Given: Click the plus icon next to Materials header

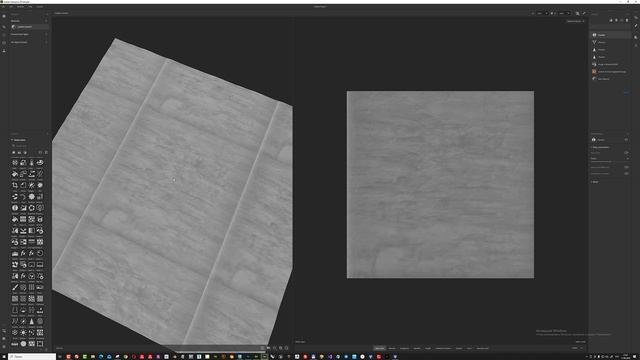Looking at the screenshot, I should coord(46,21).
